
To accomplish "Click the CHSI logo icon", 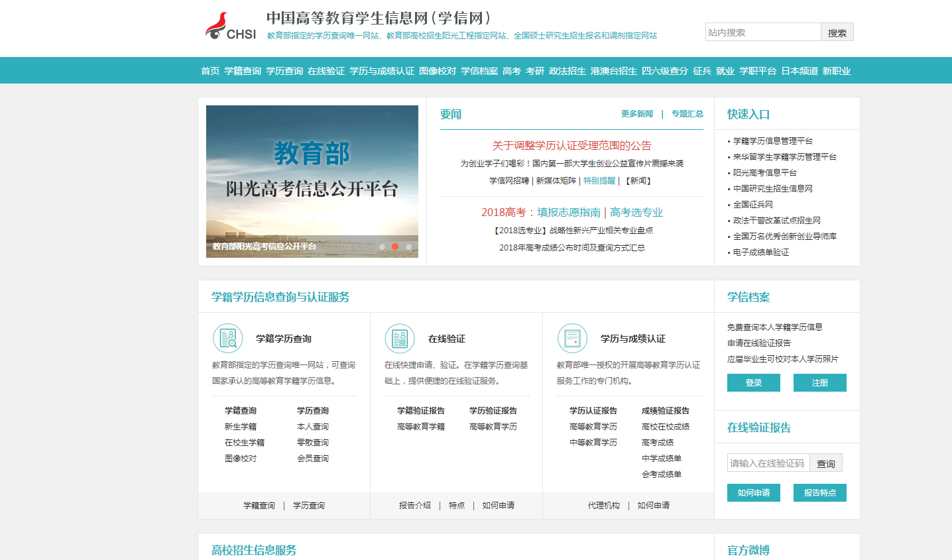I will pos(229,27).
